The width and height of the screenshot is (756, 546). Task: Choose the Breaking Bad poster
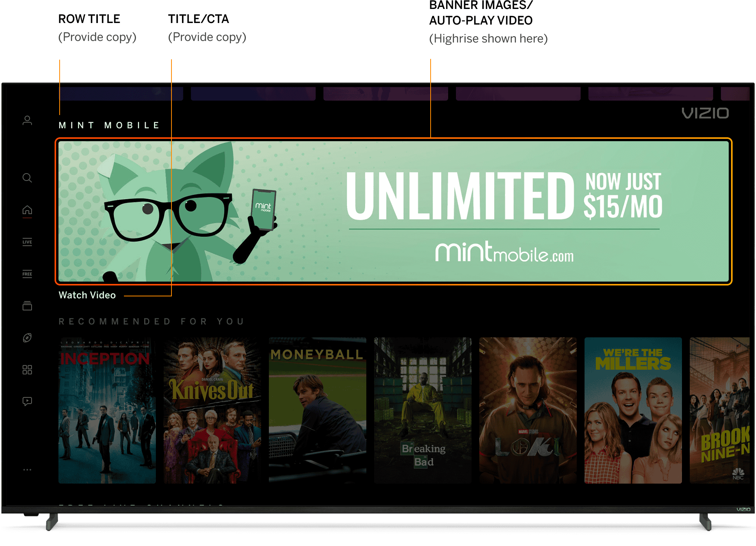tap(423, 410)
